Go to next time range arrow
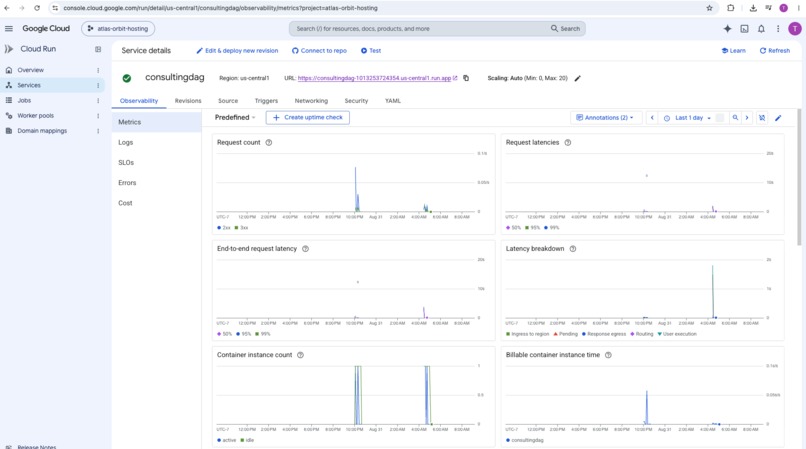The height and width of the screenshot is (449, 806). coord(747,118)
